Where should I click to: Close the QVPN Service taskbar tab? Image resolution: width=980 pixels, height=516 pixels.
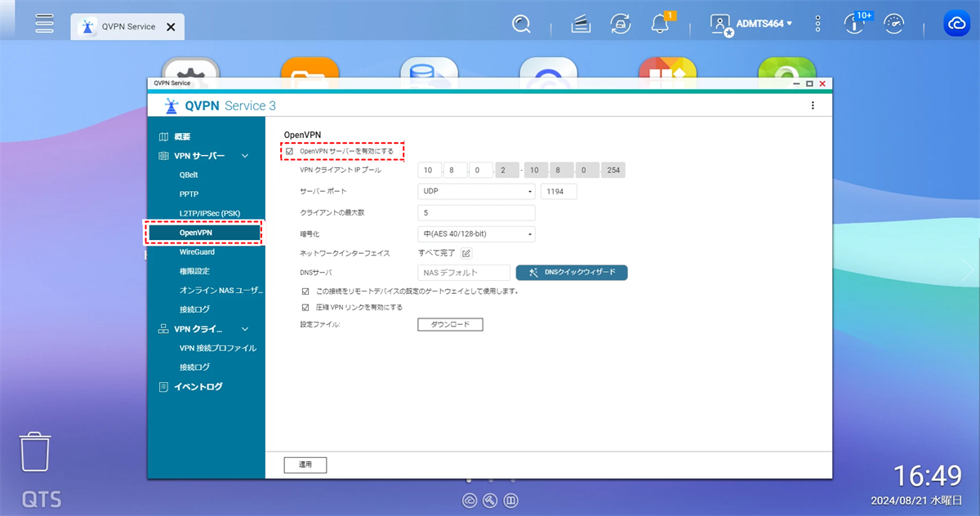click(x=171, y=27)
